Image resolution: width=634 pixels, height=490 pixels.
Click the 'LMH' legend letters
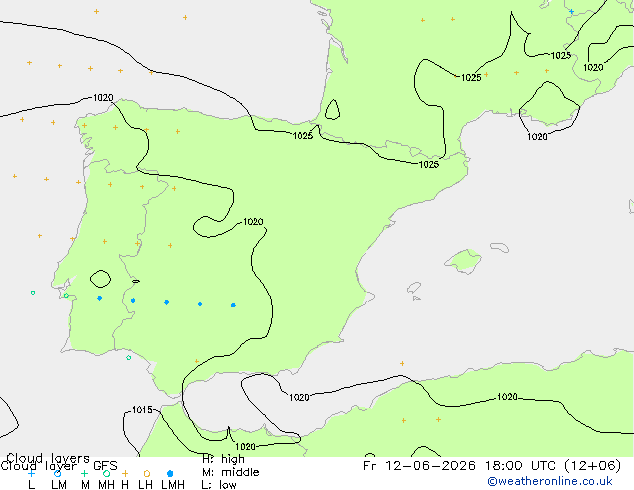(173, 485)
